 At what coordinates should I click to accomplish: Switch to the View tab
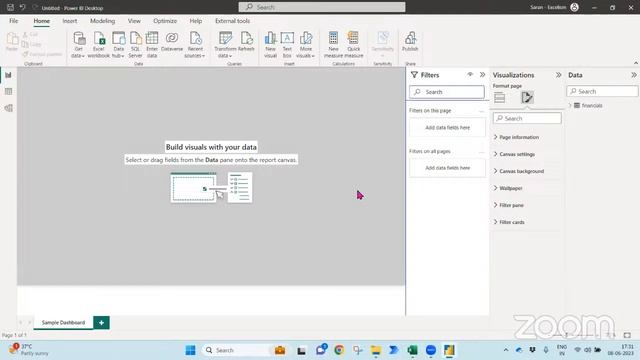(134, 21)
